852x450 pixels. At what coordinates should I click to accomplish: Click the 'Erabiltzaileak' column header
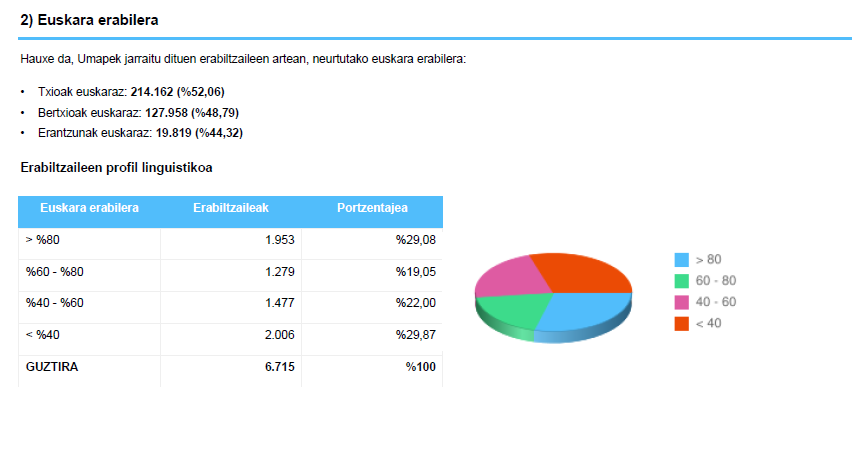point(231,208)
